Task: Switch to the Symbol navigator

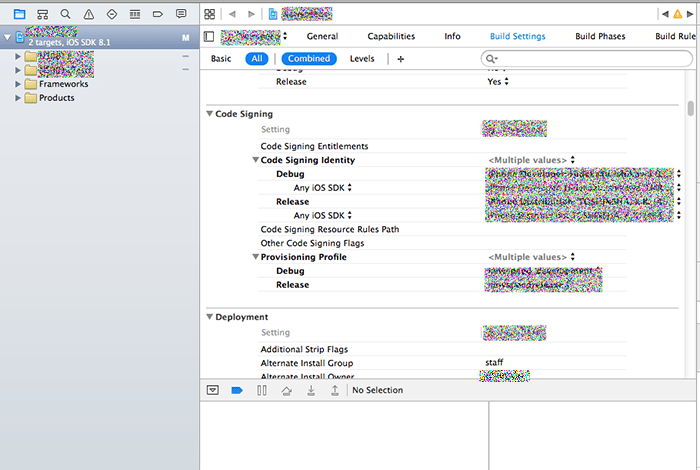Action: [x=42, y=14]
